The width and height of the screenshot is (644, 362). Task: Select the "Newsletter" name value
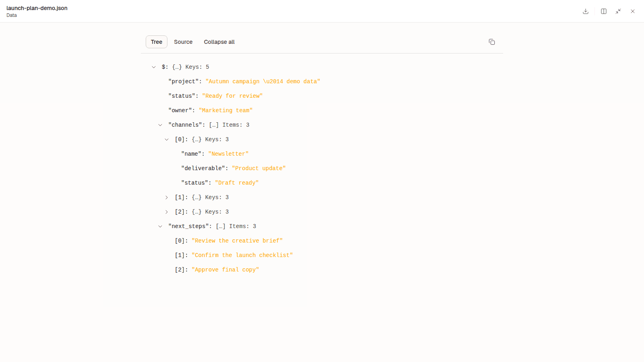tap(228, 154)
